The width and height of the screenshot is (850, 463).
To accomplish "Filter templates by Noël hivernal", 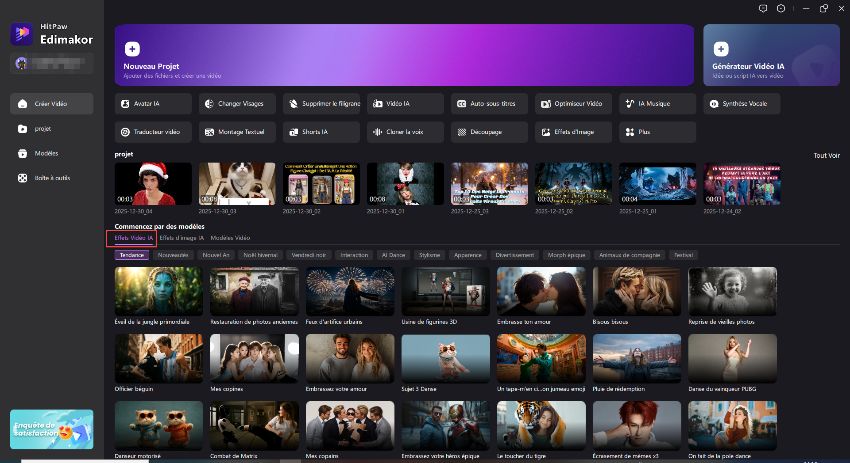I will pyautogui.click(x=261, y=255).
